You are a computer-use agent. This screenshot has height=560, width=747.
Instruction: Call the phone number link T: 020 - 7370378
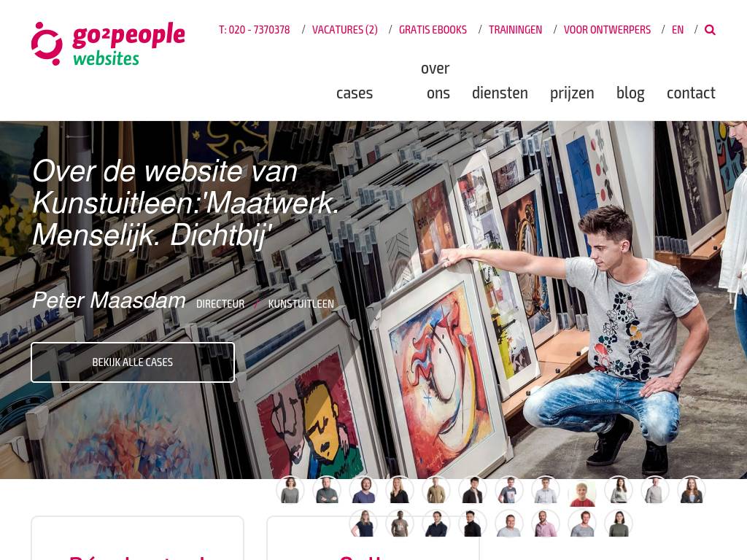[x=255, y=29]
